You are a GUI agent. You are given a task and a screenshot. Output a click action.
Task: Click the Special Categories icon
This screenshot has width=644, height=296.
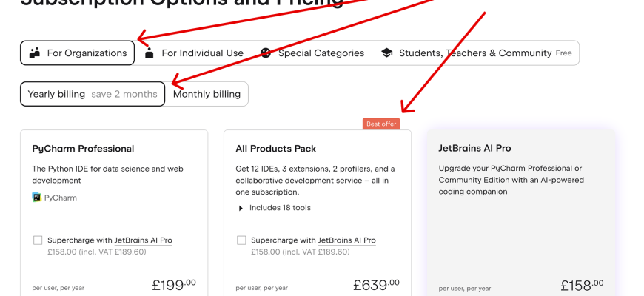click(x=266, y=53)
